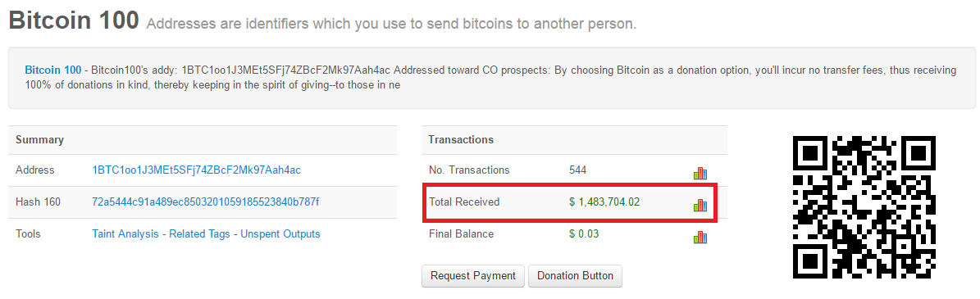Open the Hash 160 value link
The image size is (980, 299).
click(x=206, y=202)
